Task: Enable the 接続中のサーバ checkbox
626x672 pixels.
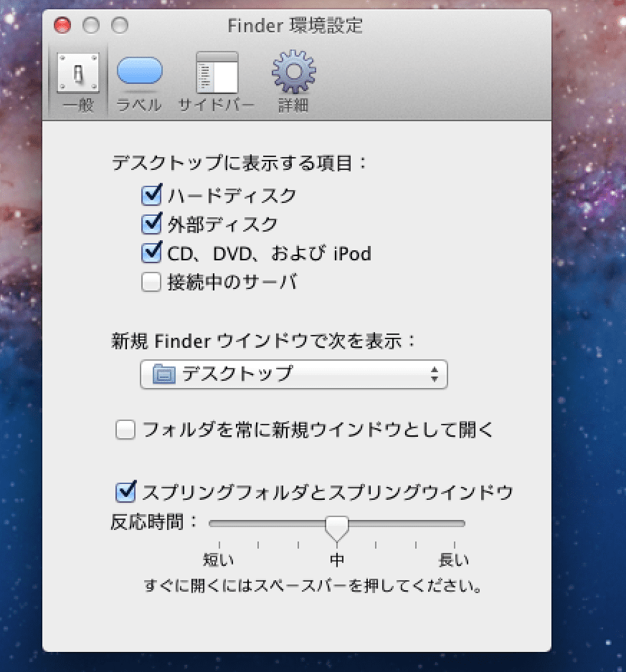Action: pyautogui.click(x=151, y=282)
